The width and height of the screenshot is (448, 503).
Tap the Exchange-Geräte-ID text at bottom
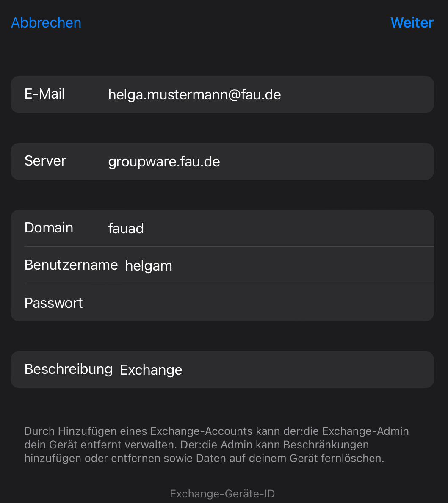(222, 494)
